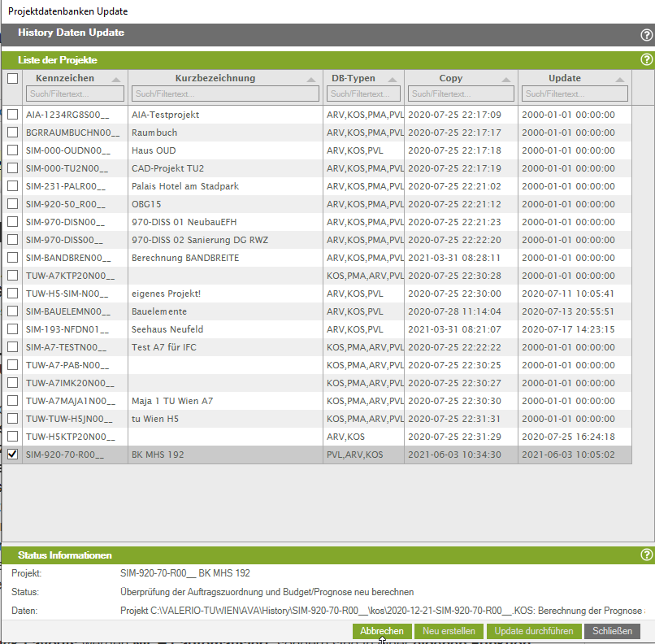Uncheck the SIM-920-70-R00__ project checkbox
655x644 pixels.
pyautogui.click(x=12, y=455)
